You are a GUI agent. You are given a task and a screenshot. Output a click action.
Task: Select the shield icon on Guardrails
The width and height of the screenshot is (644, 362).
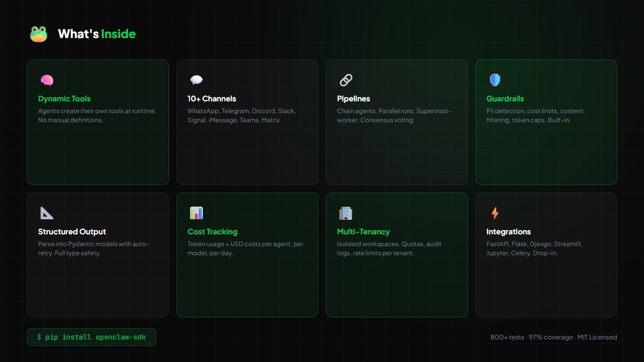495,79
